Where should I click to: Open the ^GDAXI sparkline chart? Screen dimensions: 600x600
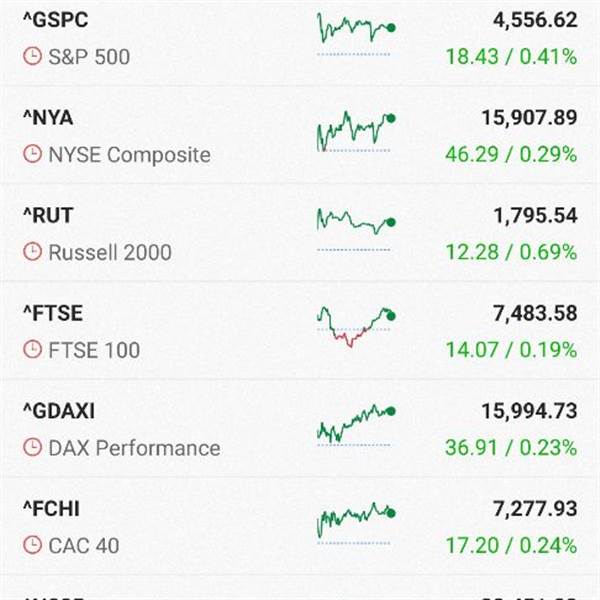[x=356, y=426]
